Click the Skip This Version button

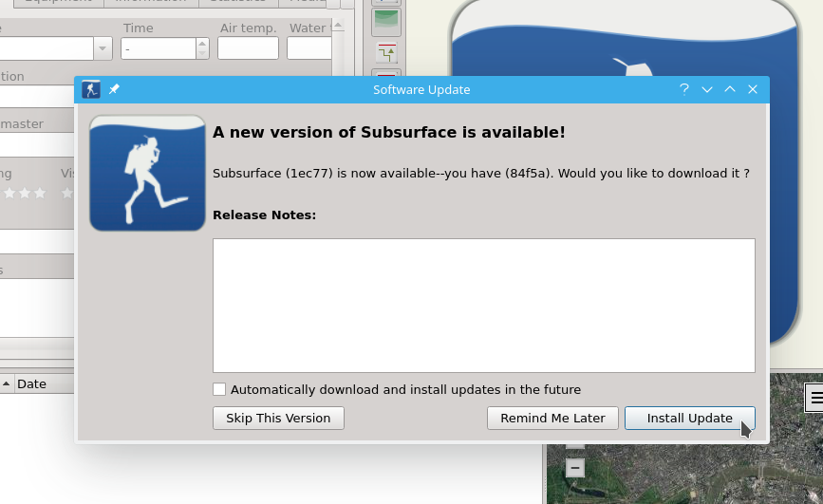pos(278,418)
